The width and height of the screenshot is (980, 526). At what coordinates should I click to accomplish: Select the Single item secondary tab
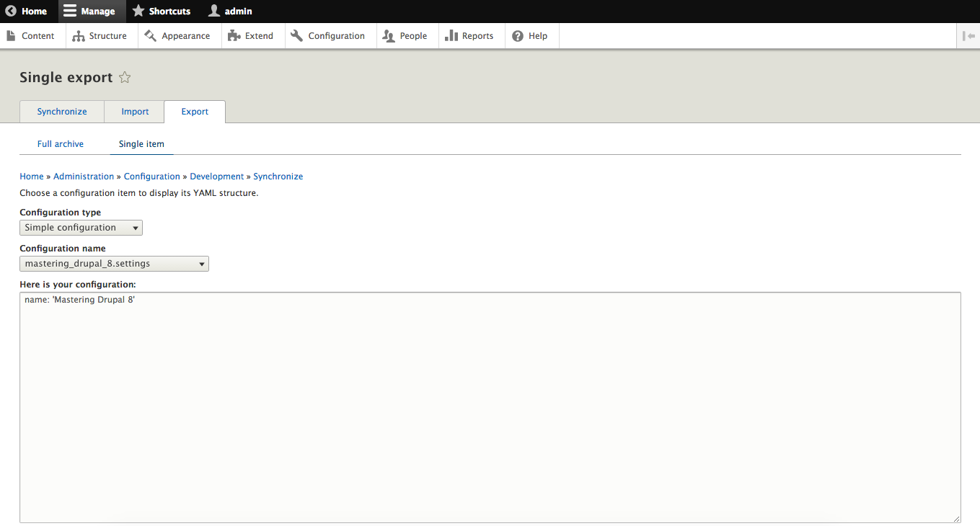[141, 144]
